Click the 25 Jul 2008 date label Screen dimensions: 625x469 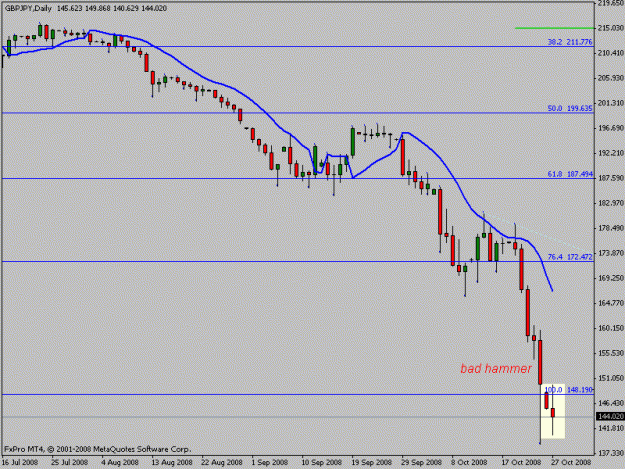click(x=69, y=462)
